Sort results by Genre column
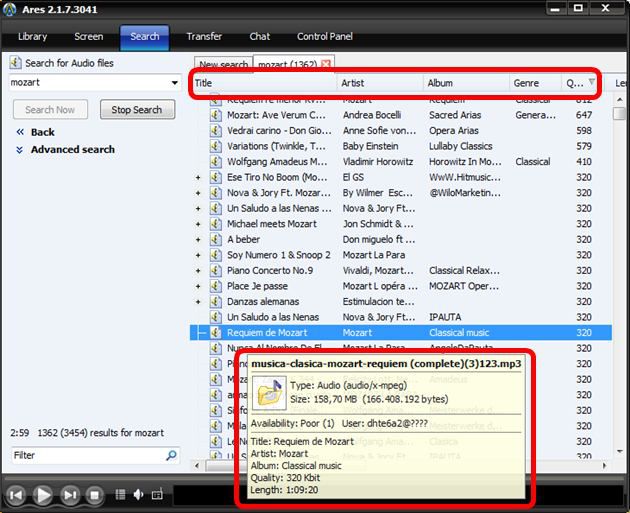The width and height of the screenshot is (630, 513). click(x=536, y=83)
